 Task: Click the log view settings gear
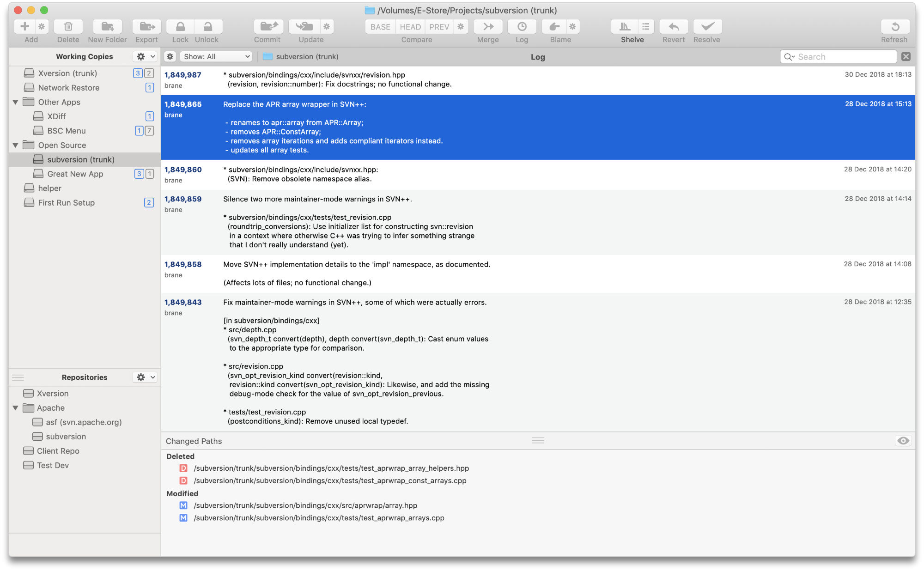click(170, 56)
